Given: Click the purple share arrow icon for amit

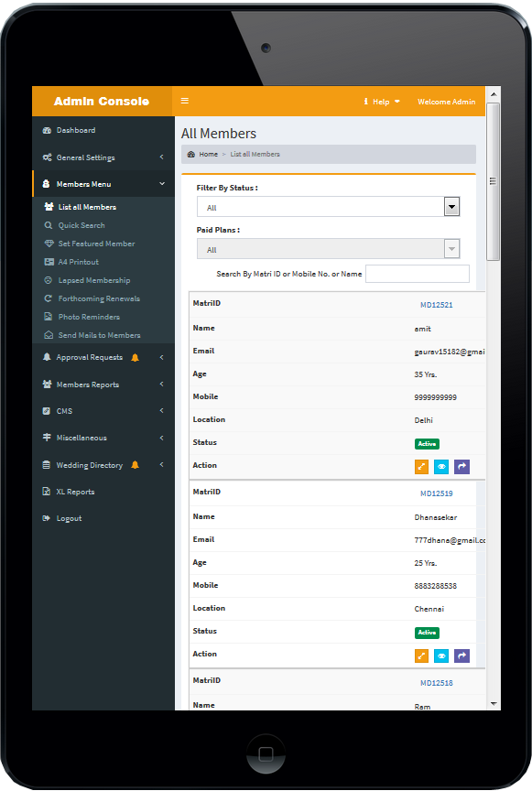Looking at the screenshot, I should (461, 467).
